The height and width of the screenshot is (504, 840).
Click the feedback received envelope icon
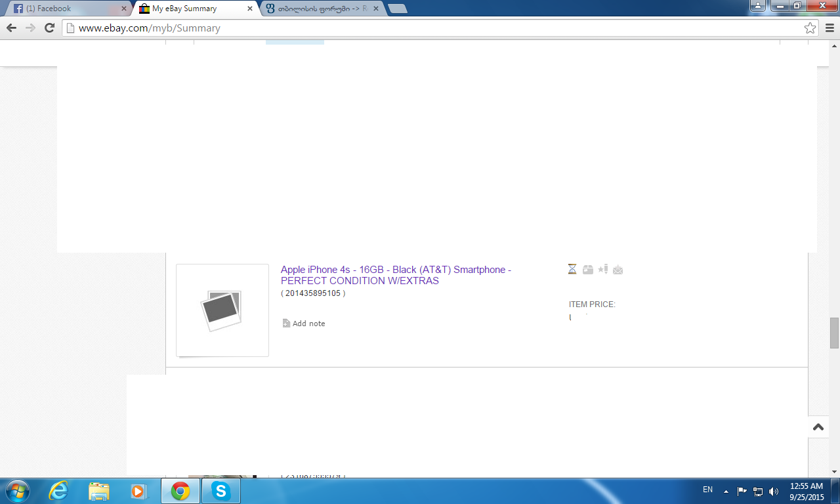click(x=618, y=269)
